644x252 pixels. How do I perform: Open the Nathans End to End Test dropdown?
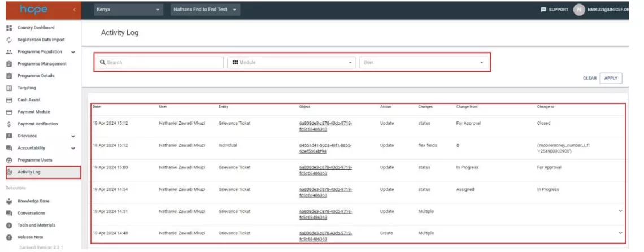coord(205,10)
